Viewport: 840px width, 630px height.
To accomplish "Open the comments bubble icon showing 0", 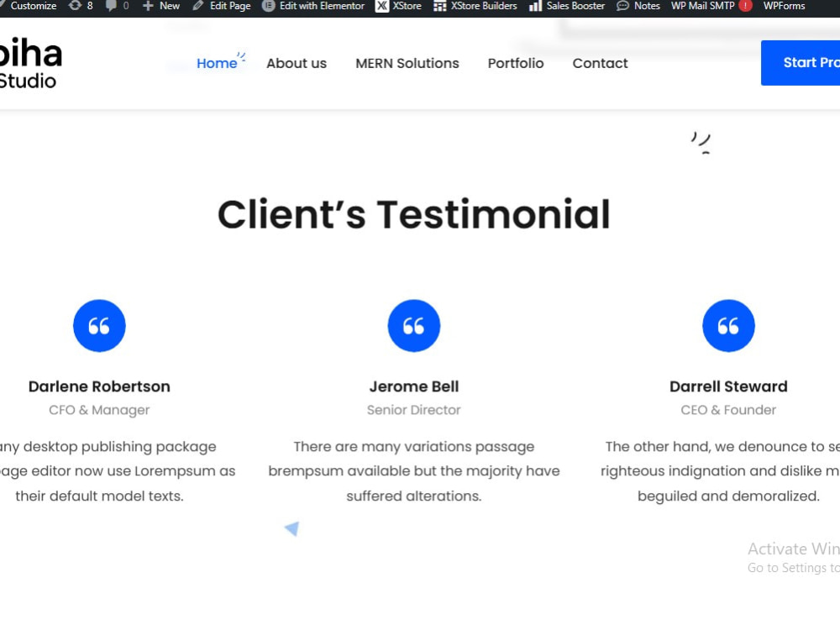I will [111, 6].
